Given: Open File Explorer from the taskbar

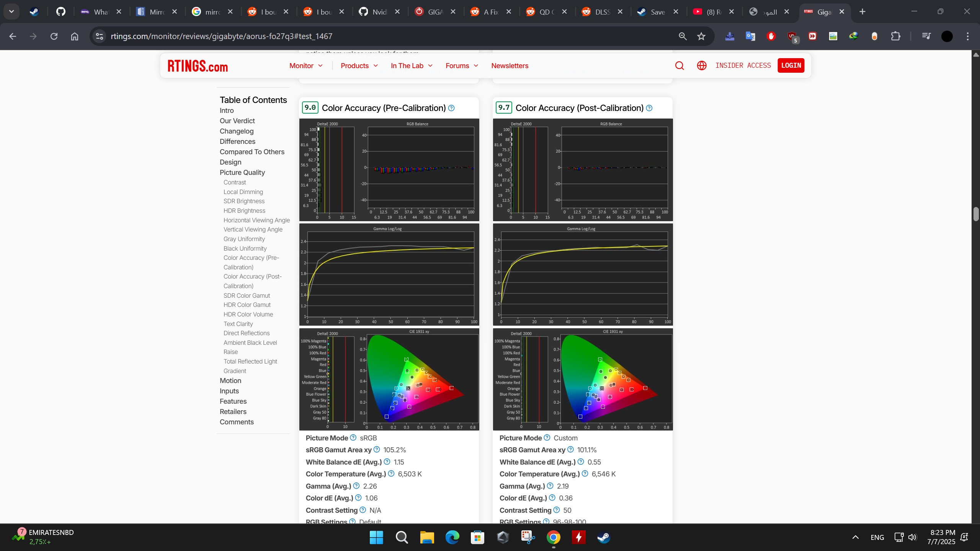Looking at the screenshot, I should click(427, 538).
